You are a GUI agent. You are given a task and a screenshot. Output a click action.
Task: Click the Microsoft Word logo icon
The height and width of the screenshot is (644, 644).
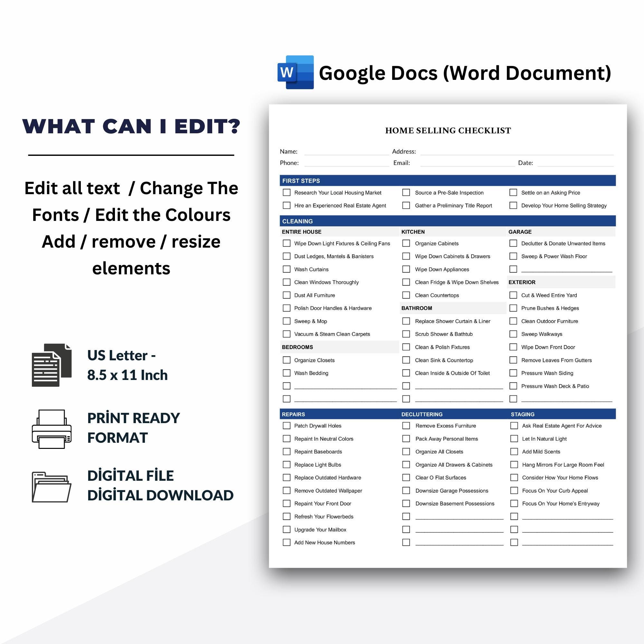point(296,72)
